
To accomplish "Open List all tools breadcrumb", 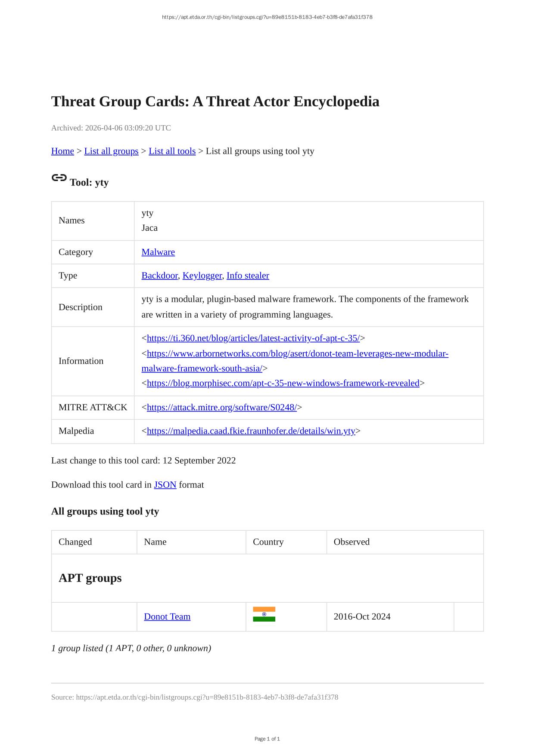I will (172, 151).
